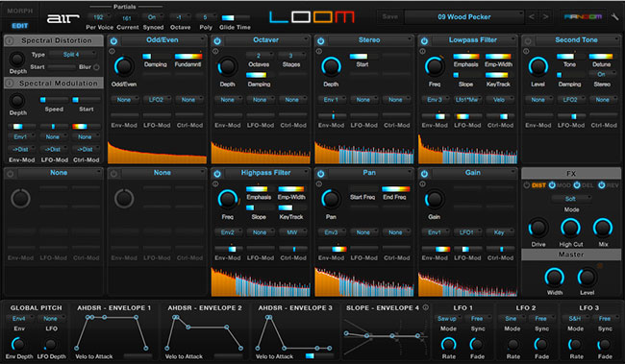Toggle the Octaver module power button
The image size is (625, 364).
click(x=217, y=41)
